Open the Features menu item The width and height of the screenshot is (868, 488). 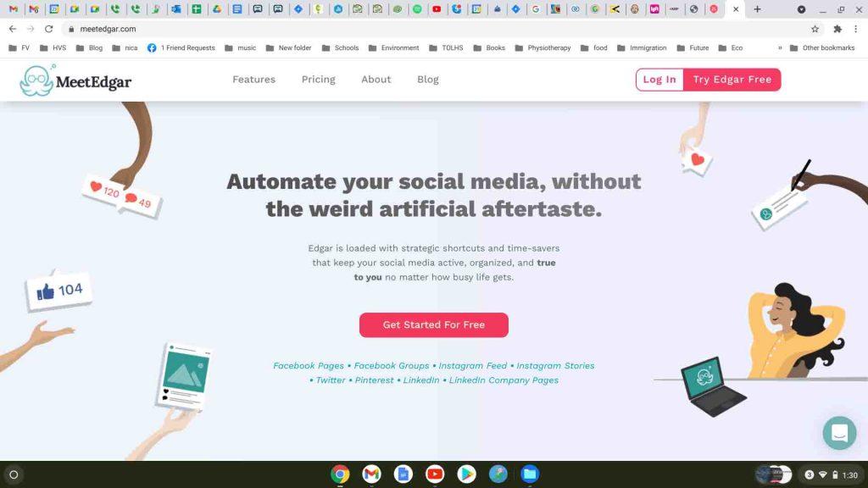pyautogui.click(x=253, y=80)
